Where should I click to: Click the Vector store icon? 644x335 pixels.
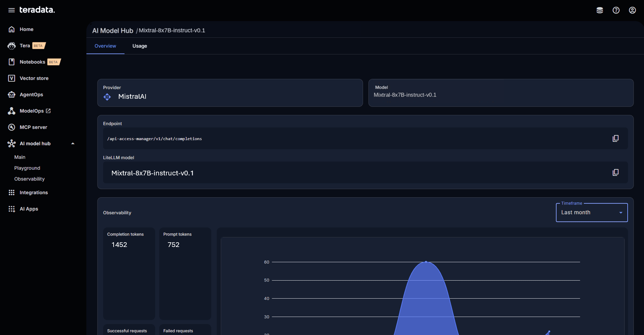point(12,78)
